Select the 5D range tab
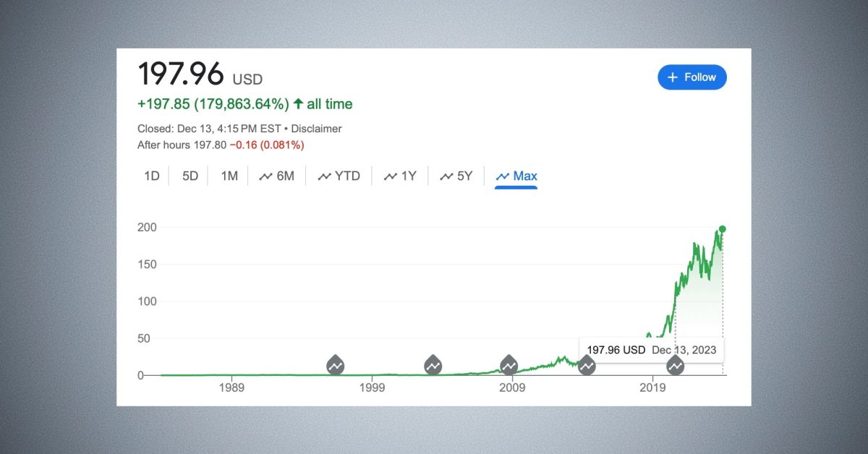Screen dimensions: 868x454 (x=190, y=176)
